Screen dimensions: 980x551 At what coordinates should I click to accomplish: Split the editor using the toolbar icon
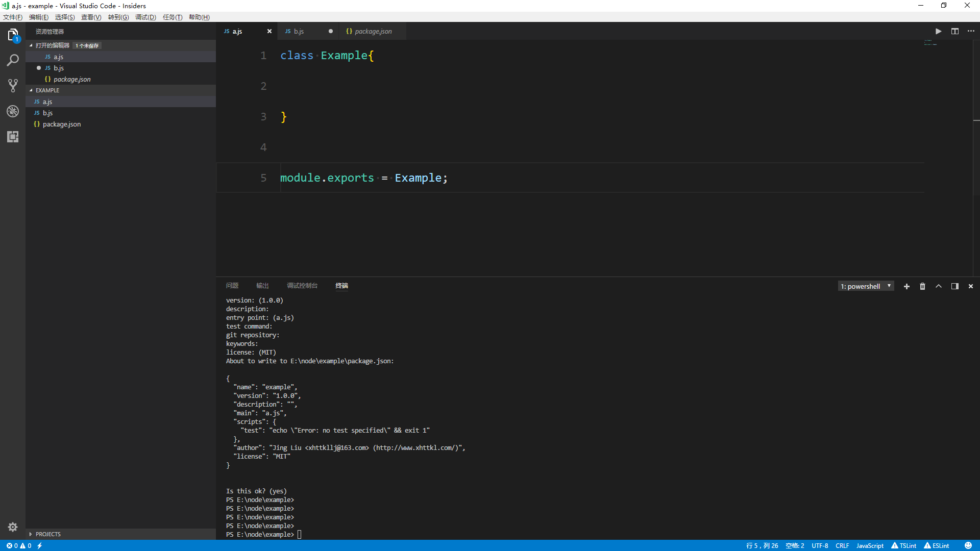click(x=955, y=31)
